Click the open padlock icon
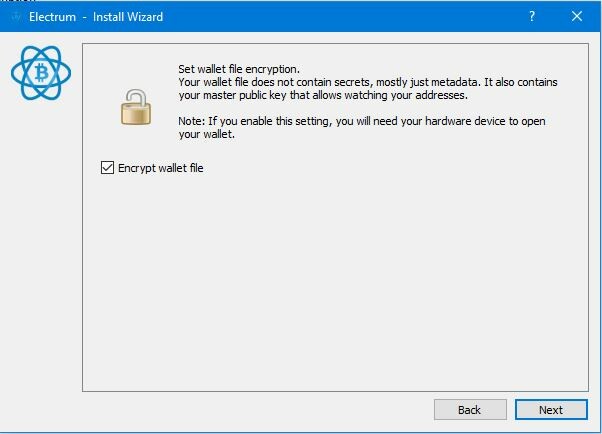Screen dimensions: 602x434 pyautogui.click(x=136, y=107)
